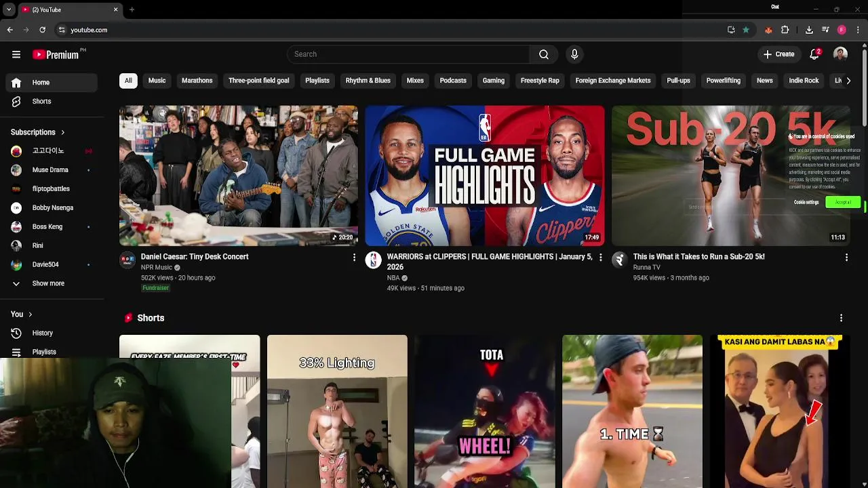The image size is (868, 488).
Task: Click the search magnifier button
Action: pos(544,54)
